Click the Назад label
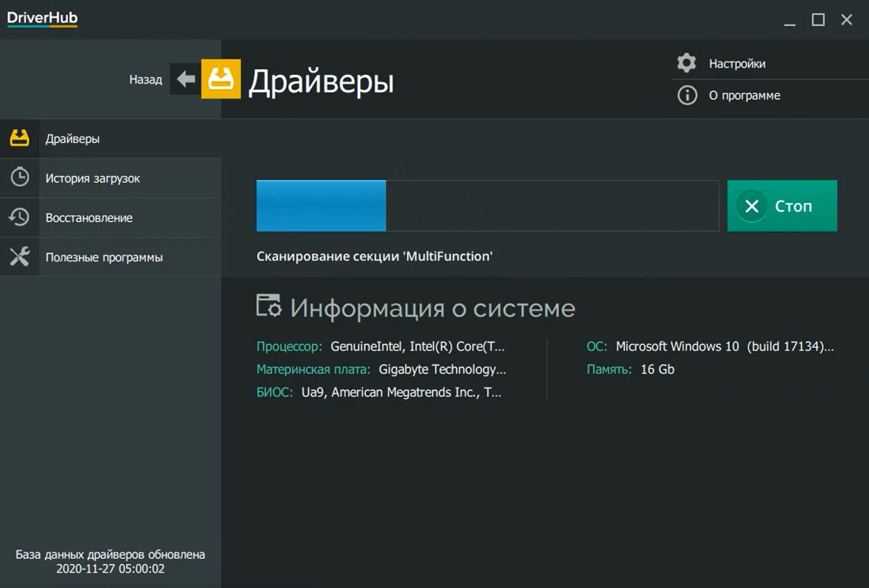Image resolution: width=869 pixels, height=588 pixels. coord(145,79)
